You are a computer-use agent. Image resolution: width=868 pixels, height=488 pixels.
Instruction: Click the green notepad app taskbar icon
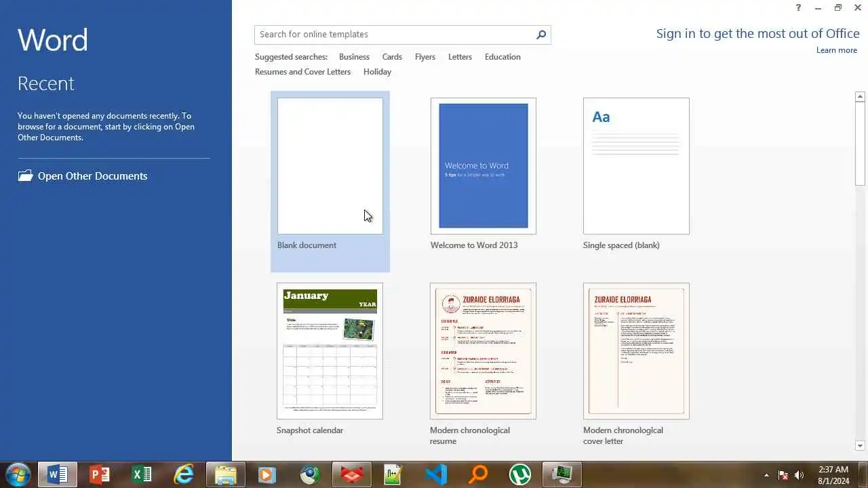tap(394, 474)
